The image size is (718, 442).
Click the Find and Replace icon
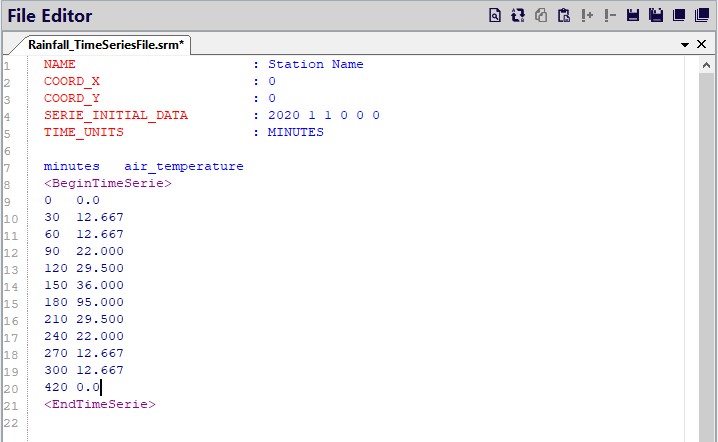point(518,16)
